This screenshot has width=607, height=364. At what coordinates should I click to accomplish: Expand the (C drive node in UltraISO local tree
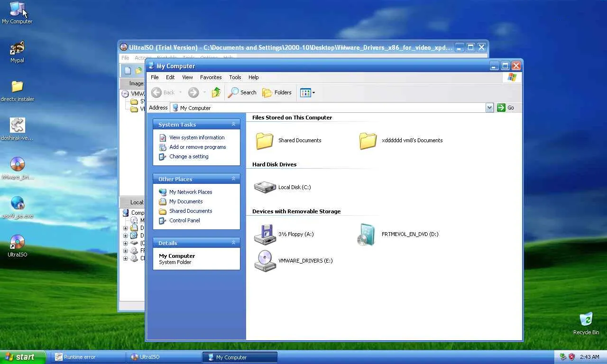(x=125, y=243)
